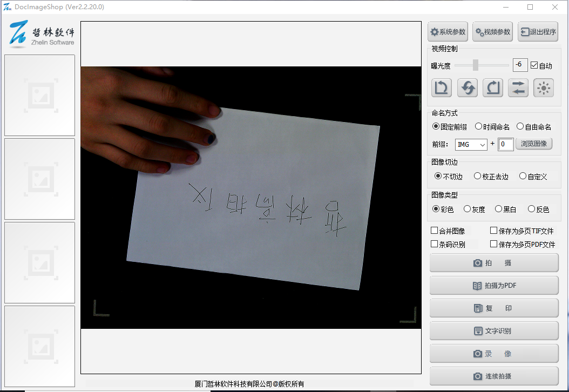Click the swap arrows icon button

518,88
